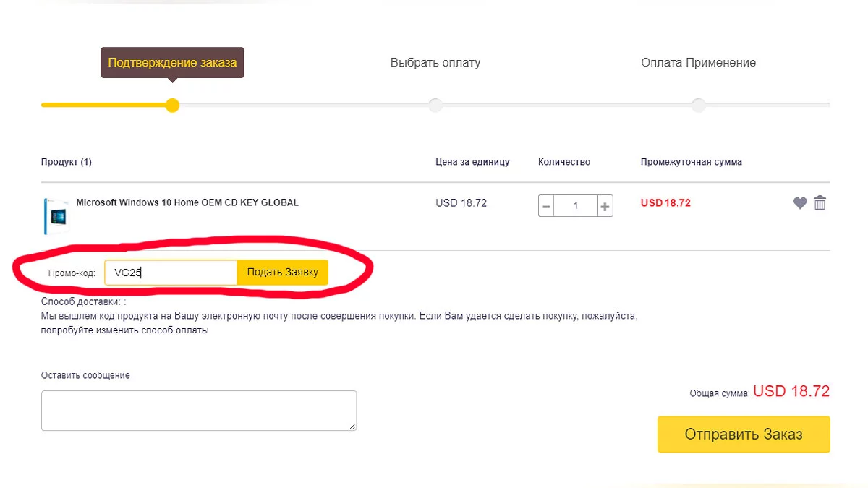Click the Продукт (1) column header
868x488 pixels.
67,162
